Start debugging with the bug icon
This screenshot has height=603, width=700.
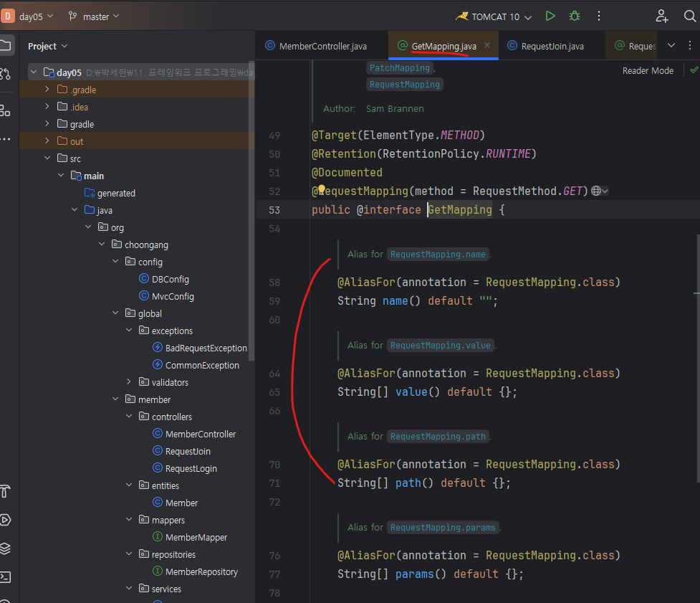coord(574,16)
